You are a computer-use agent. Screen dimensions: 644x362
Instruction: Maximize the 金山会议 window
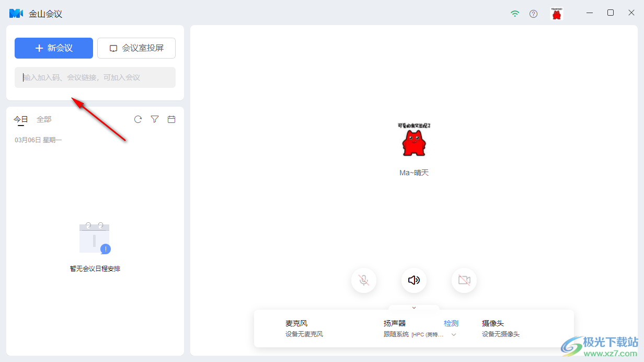611,13
